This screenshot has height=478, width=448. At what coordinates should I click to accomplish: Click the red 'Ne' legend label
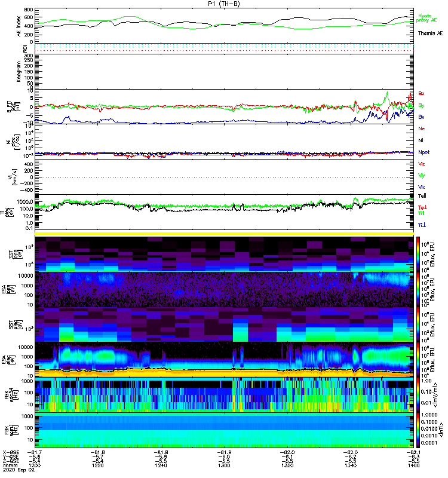coord(422,128)
